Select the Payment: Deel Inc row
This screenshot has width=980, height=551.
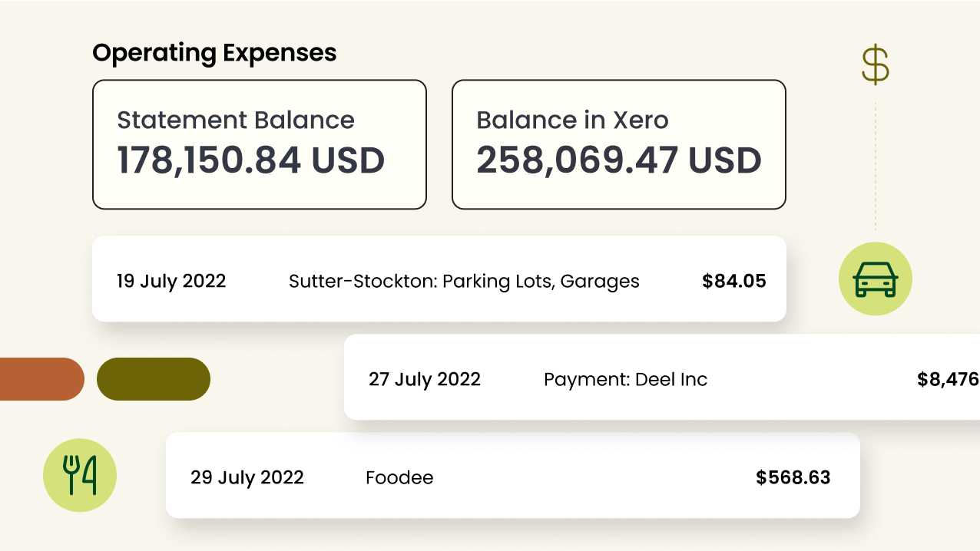[662, 377]
